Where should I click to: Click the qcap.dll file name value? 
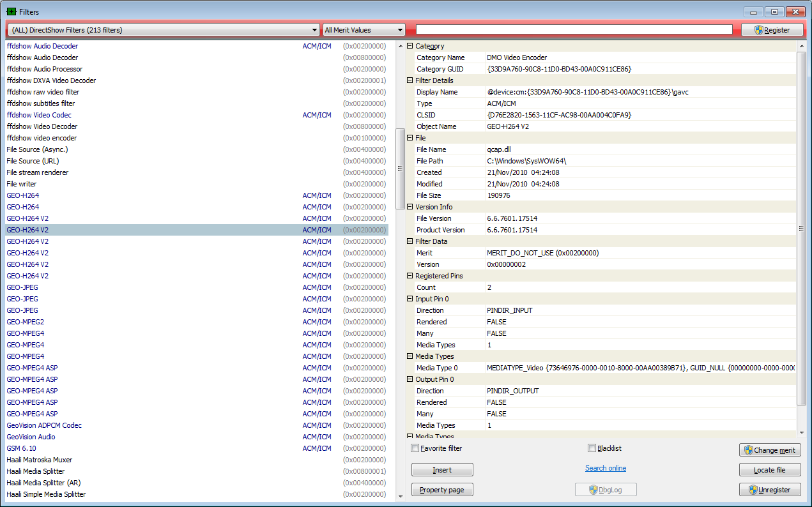[498, 149]
